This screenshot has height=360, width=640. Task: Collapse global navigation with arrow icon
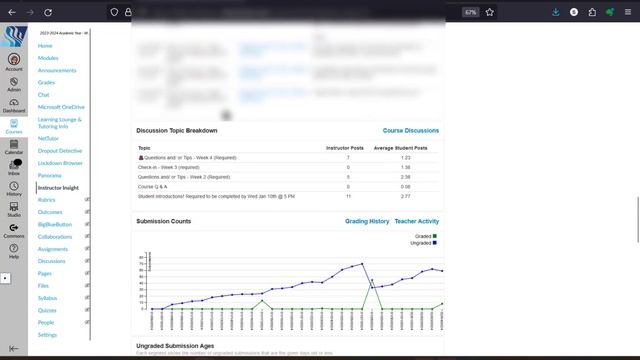tap(13, 348)
